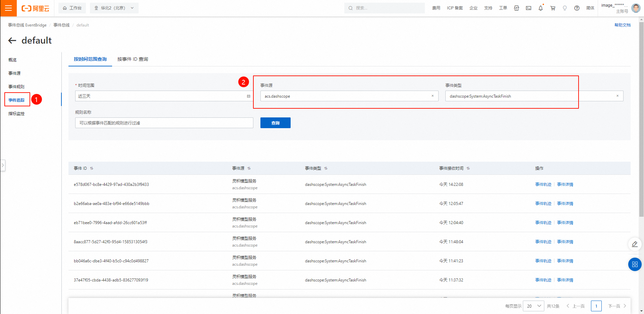Select 事件追踪 in the sidebar
Image resolution: width=644 pixels, height=314 pixels.
point(16,100)
